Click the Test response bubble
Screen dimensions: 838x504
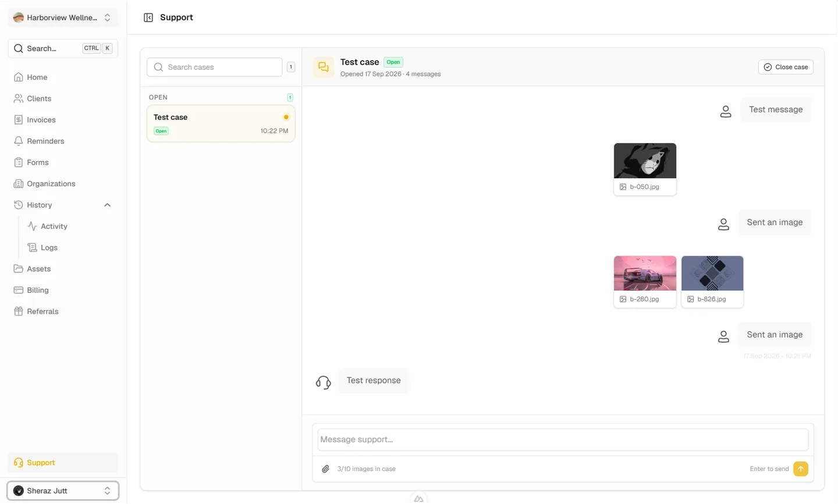[374, 381]
